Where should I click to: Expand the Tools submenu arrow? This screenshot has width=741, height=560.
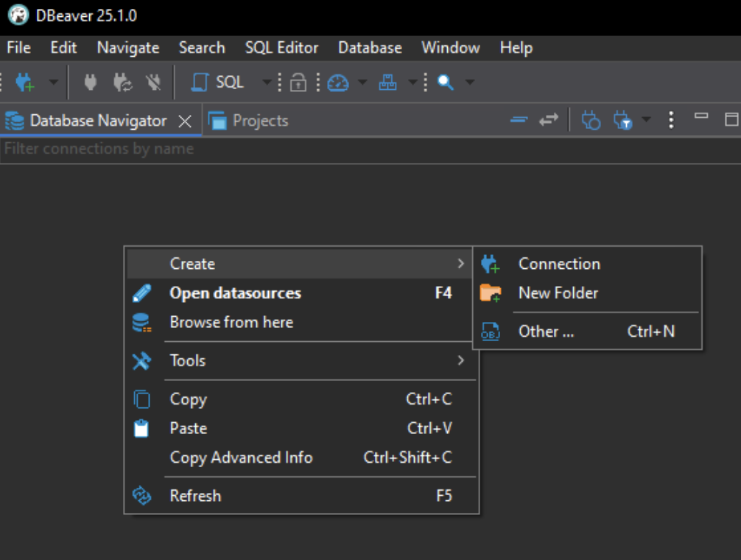[461, 360]
